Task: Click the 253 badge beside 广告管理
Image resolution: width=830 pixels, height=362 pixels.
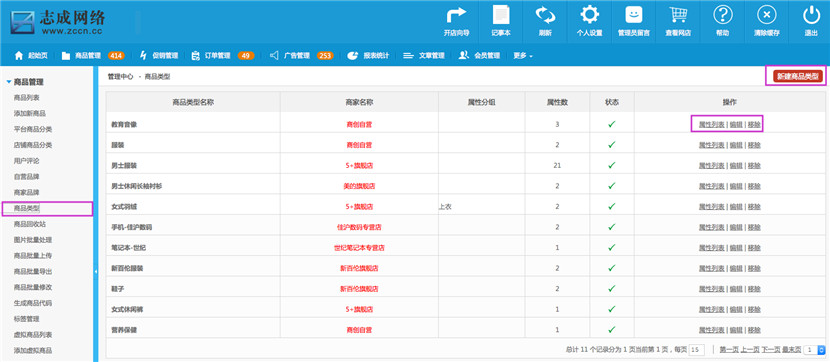Action: click(325, 56)
